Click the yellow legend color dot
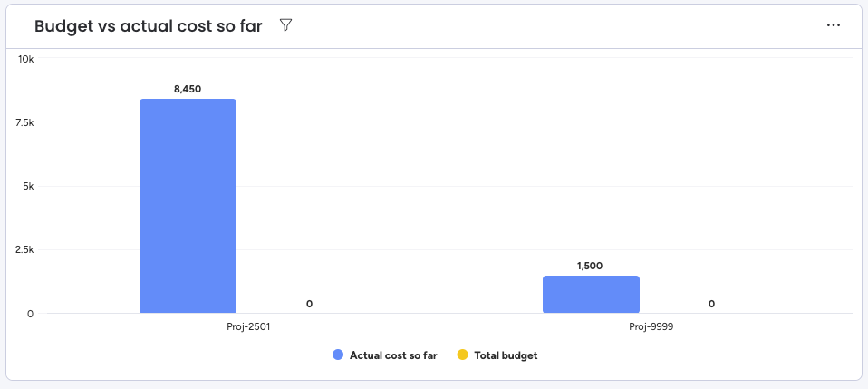Image resolution: width=868 pixels, height=389 pixels. [x=462, y=355]
